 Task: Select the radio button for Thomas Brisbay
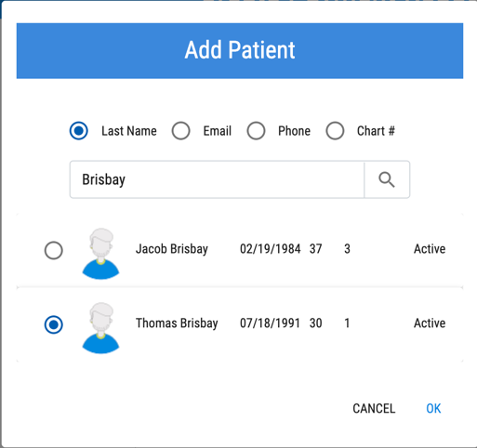54,324
